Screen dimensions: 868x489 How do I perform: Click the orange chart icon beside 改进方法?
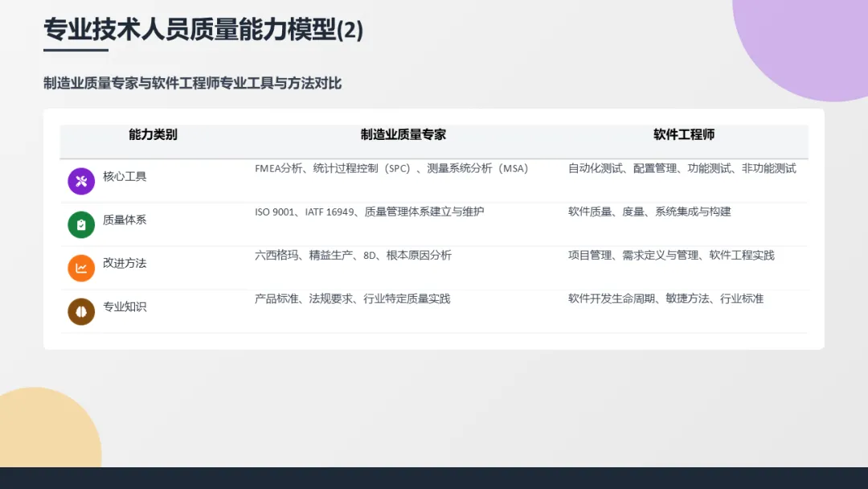point(81,268)
